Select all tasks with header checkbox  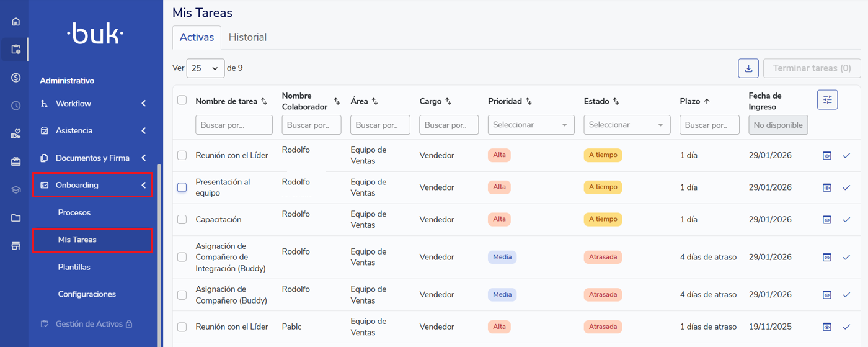[182, 100]
